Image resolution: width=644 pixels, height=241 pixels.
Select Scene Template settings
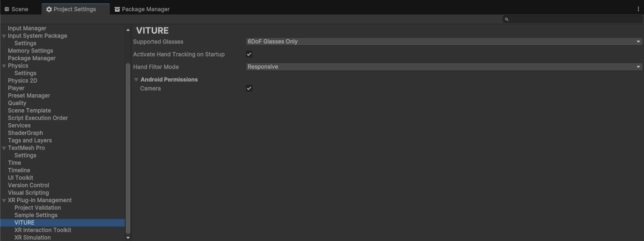pyautogui.click(x=29, y=111)
